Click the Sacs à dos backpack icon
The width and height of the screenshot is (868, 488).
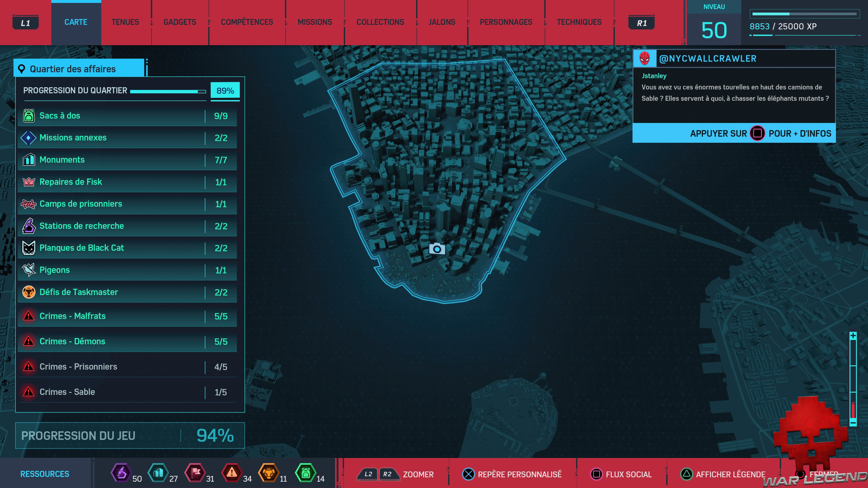pos(29,115)
